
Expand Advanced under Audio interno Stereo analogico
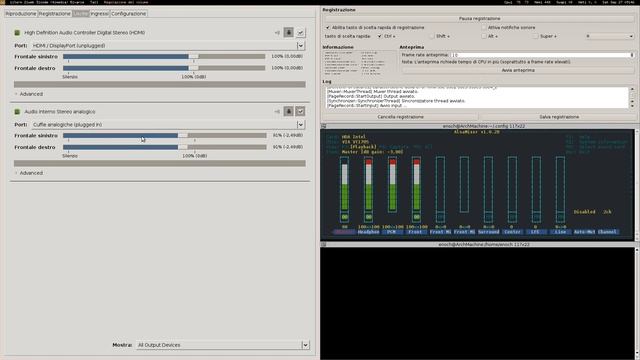tap(29, 173)
